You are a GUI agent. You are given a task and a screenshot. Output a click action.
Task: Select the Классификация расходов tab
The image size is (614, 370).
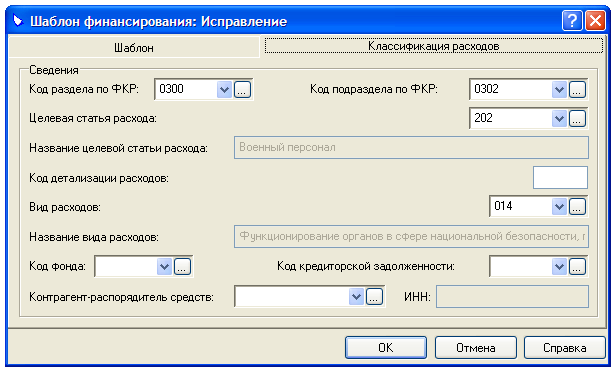(433, 46)
